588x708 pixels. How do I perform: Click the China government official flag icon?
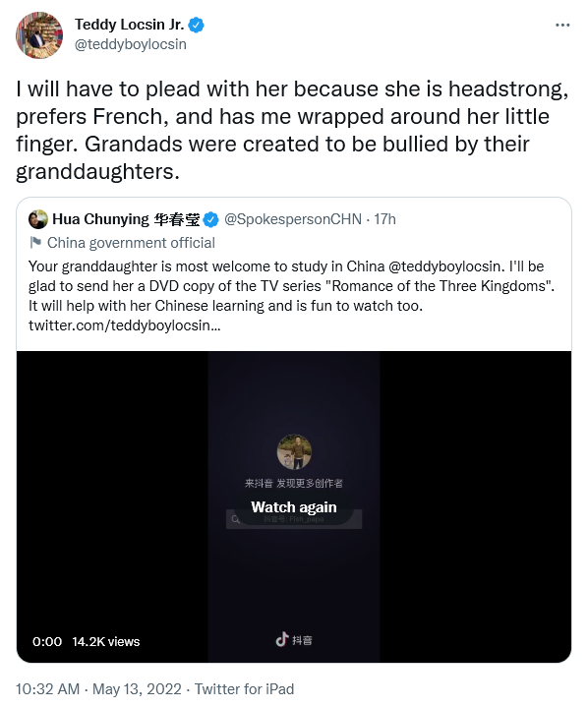click(35, 243)
